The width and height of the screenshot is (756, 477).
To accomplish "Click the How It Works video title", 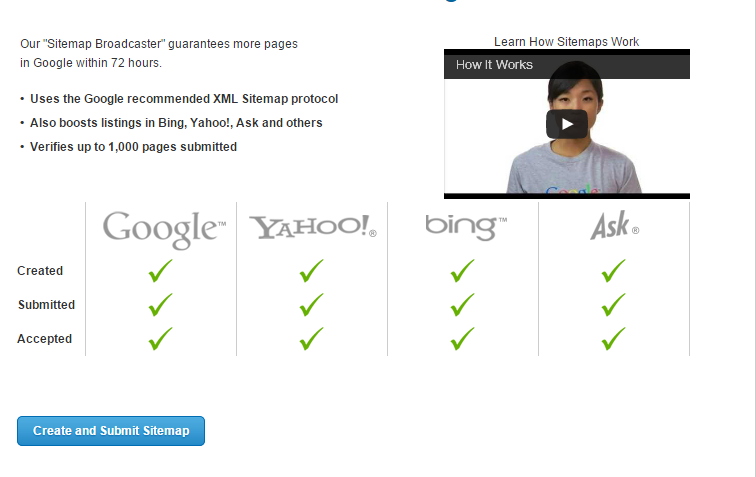I will tap(494, 65).
